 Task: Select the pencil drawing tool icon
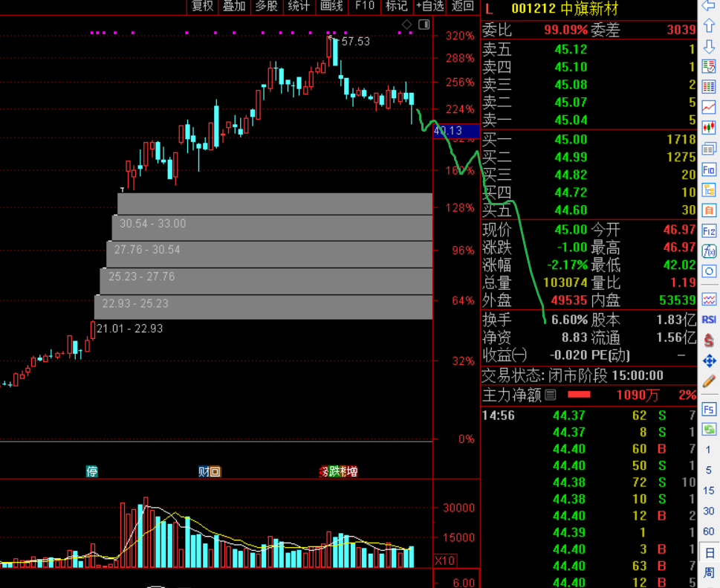point(709,381)
